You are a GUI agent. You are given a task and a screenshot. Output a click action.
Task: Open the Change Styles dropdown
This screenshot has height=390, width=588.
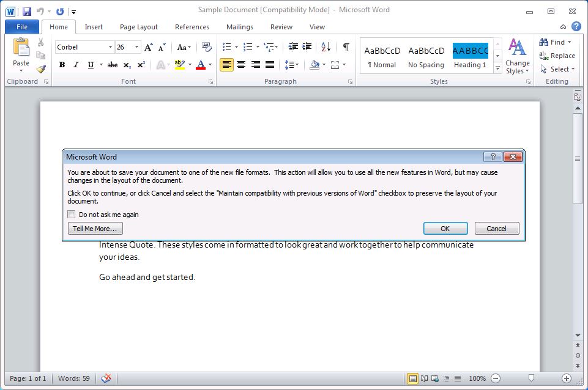pos(518,57)
